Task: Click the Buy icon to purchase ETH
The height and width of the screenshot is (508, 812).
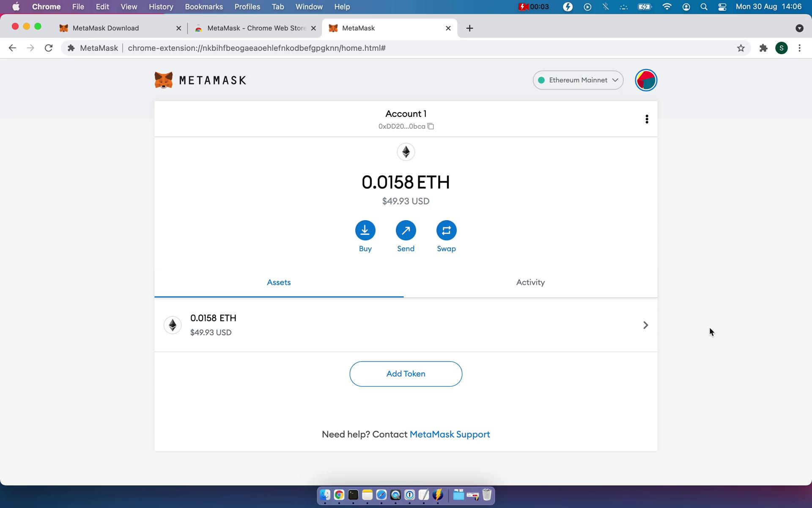Action: tap(365, 230)
